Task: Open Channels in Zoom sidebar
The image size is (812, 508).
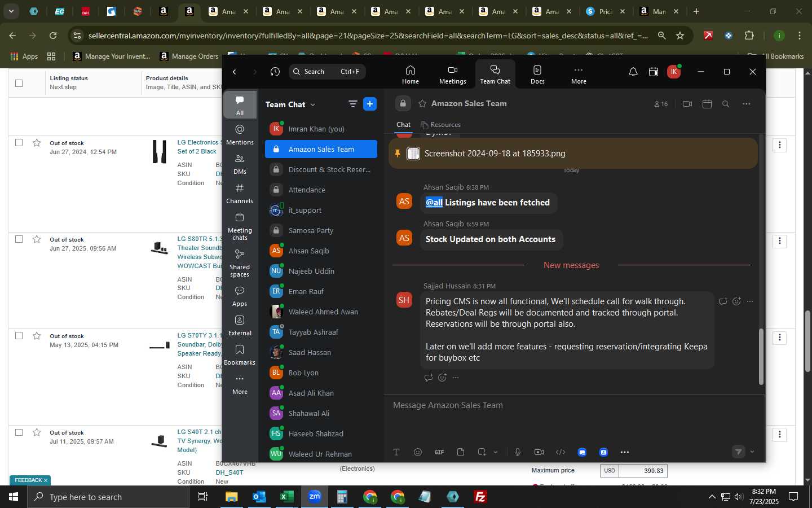Action: (240, 193)
